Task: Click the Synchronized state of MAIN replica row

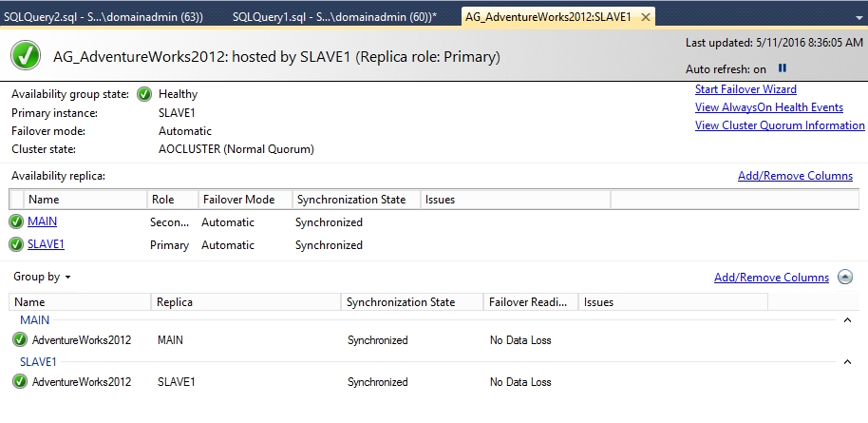Action: click(329, 222)
